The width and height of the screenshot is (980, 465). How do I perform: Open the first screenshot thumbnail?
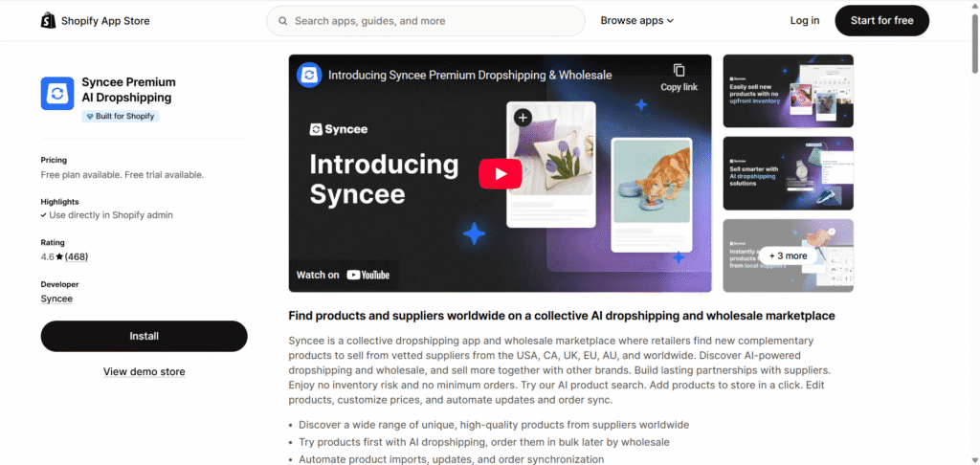point(788,90)
